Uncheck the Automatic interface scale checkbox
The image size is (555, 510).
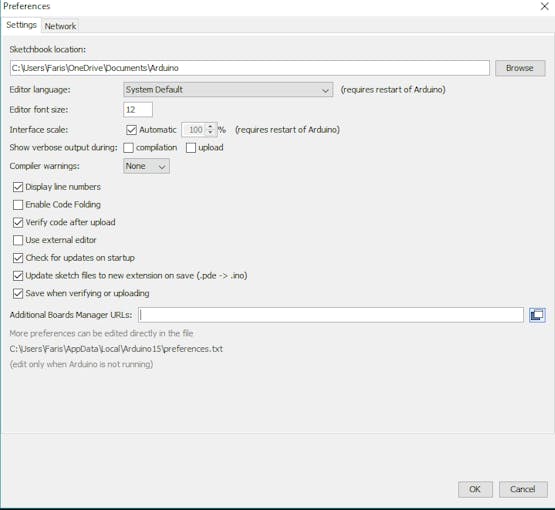click(131, 130)
